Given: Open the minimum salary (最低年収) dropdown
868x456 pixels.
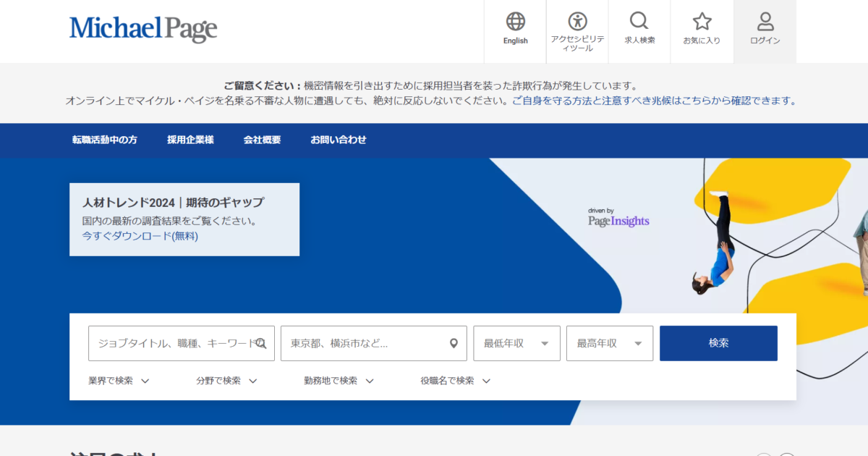Looking at the screenshot, I should coord(516,344).
